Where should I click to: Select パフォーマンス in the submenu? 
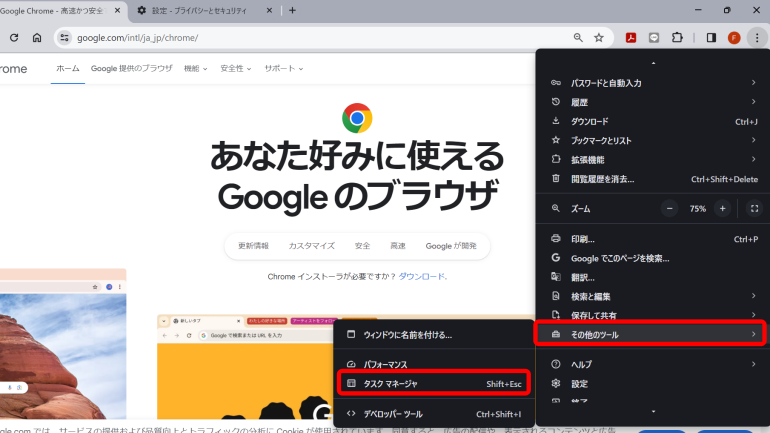434,364
